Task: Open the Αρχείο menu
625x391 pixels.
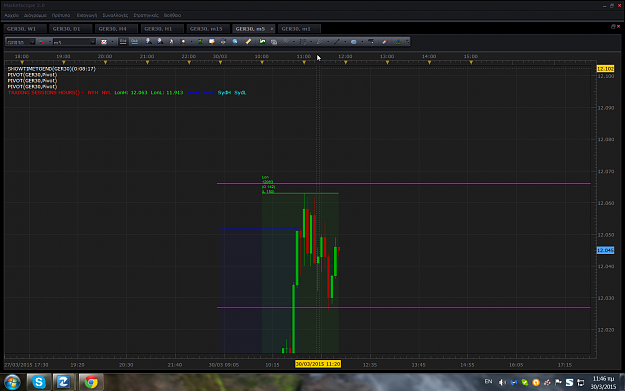Action: 12,15
